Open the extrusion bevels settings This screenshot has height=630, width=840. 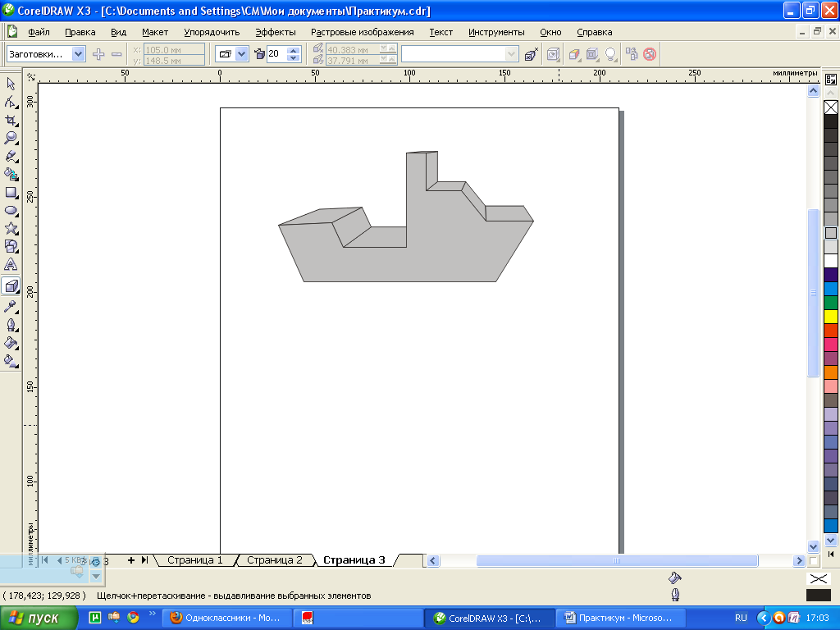coord(592,54)
